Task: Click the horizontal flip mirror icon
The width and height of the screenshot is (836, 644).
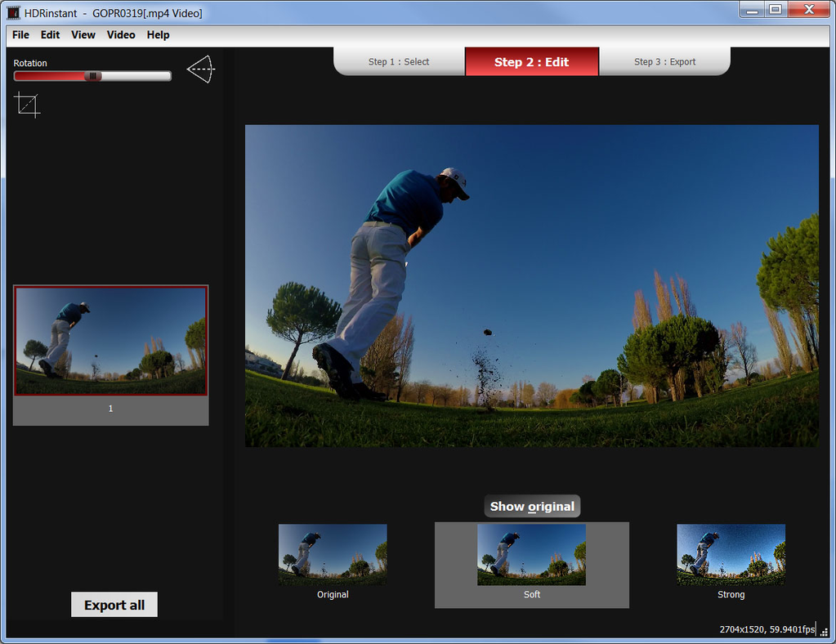Action: click(201, 69)
